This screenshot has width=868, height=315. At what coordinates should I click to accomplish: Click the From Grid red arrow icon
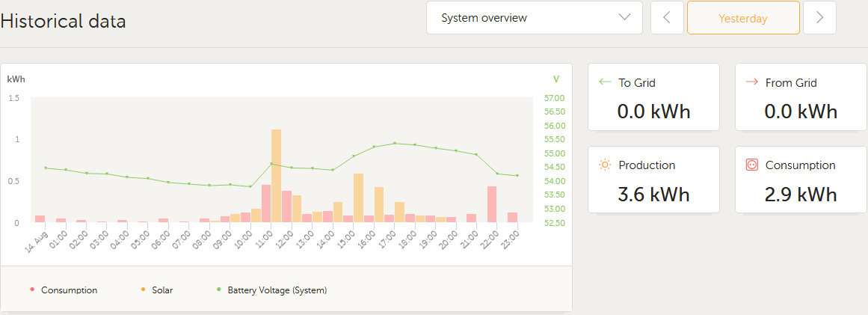pyautogui.click(x=752, y=82)
